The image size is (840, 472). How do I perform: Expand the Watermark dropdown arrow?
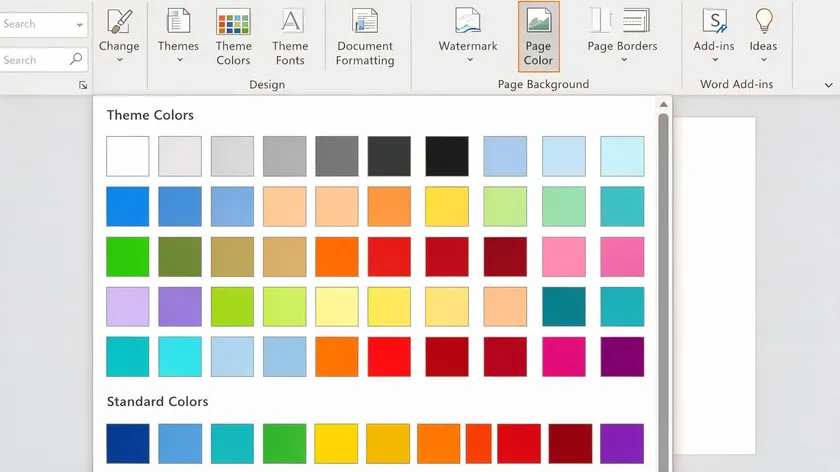pos(470,60)
